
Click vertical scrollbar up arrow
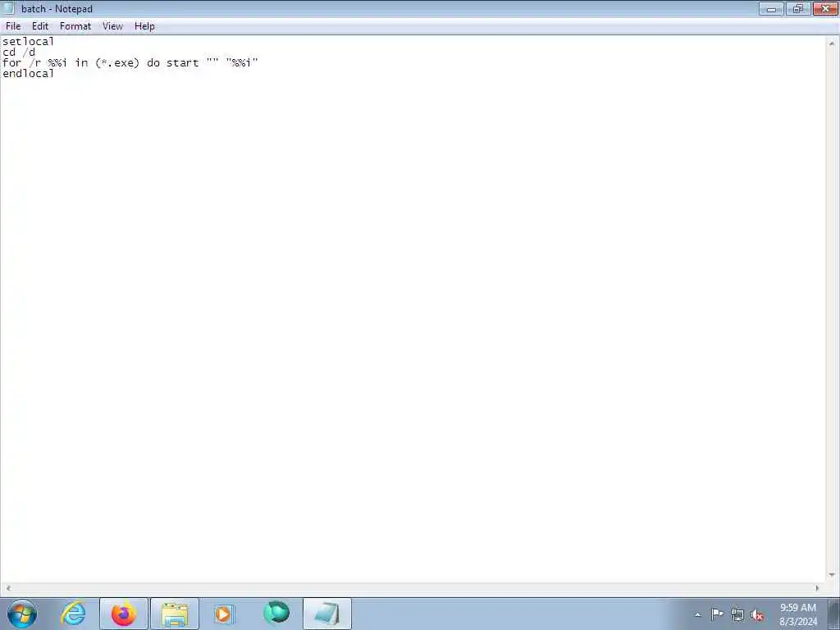[x=832, y=43]
